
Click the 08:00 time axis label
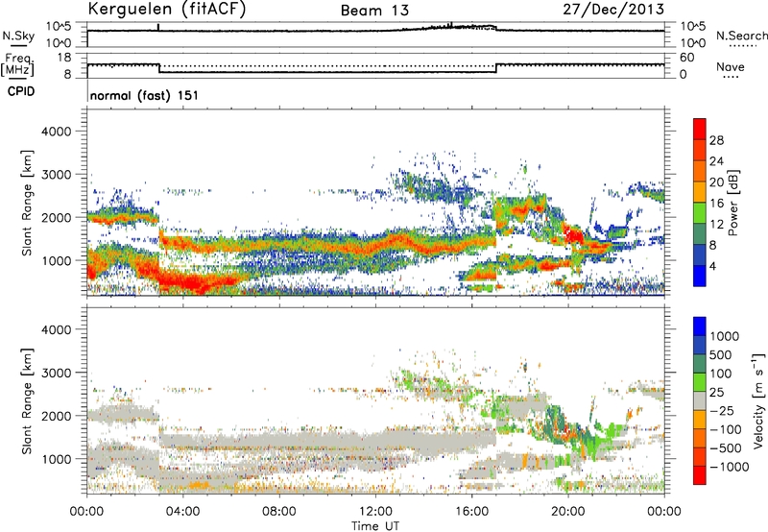coord(278,512)
